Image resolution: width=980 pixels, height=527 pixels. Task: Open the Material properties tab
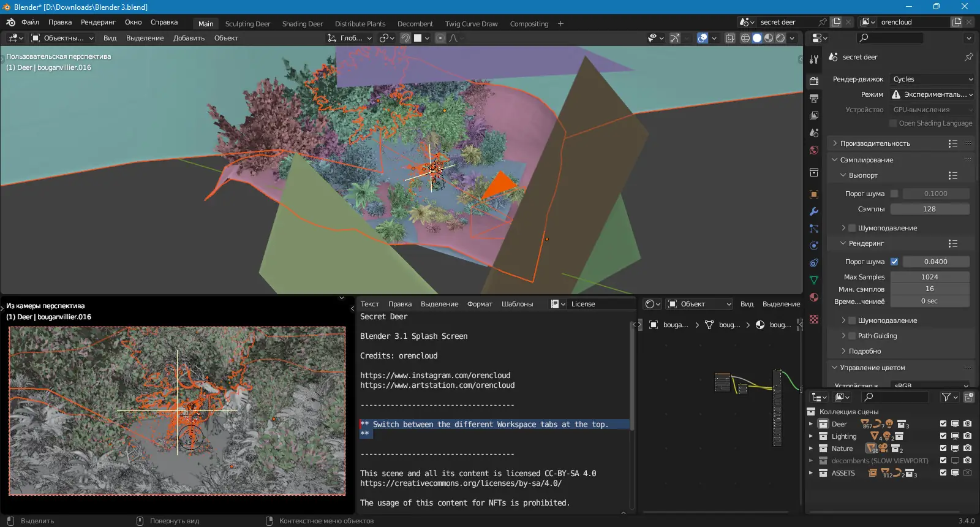click(814, 297)
